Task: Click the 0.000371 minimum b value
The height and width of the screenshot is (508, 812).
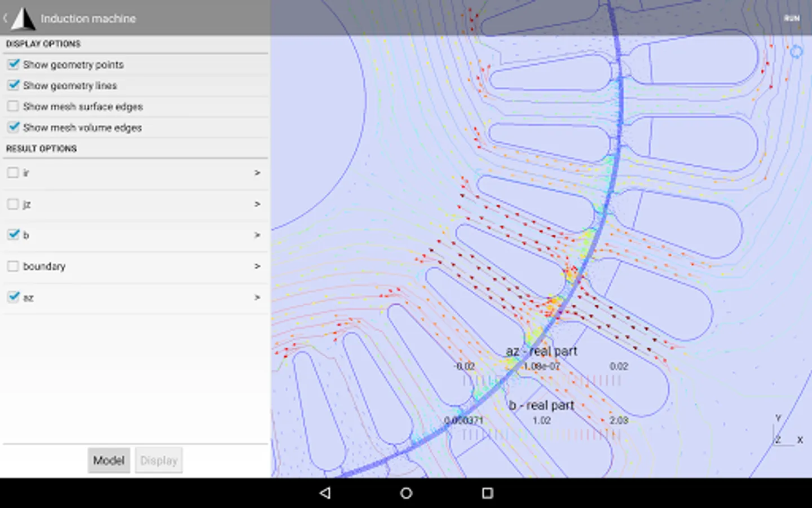Action: 464,421
